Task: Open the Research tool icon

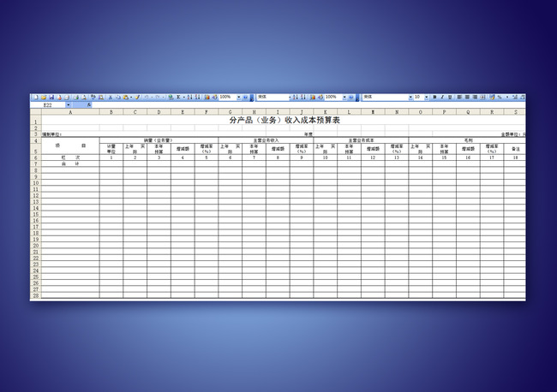Action: [101, 98]
